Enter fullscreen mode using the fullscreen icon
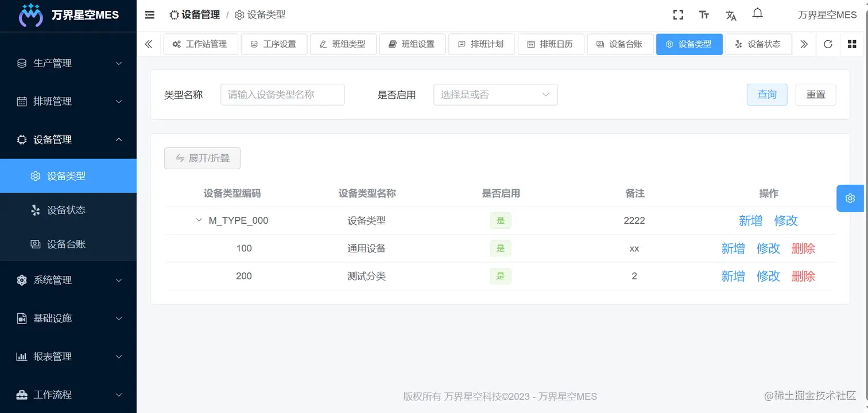 (x=678, y=14)
